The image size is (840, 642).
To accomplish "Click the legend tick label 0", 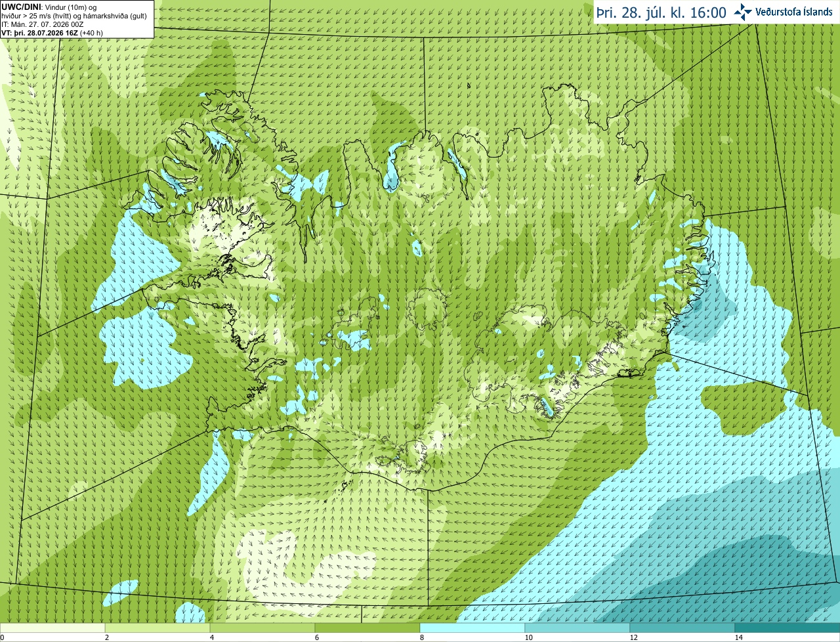I will (x=3, y=637).
